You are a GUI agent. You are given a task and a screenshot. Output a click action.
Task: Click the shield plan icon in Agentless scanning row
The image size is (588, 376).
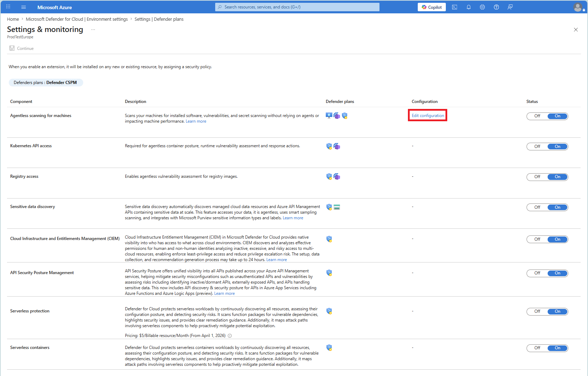pyautogui.click(x=345, y=116)
